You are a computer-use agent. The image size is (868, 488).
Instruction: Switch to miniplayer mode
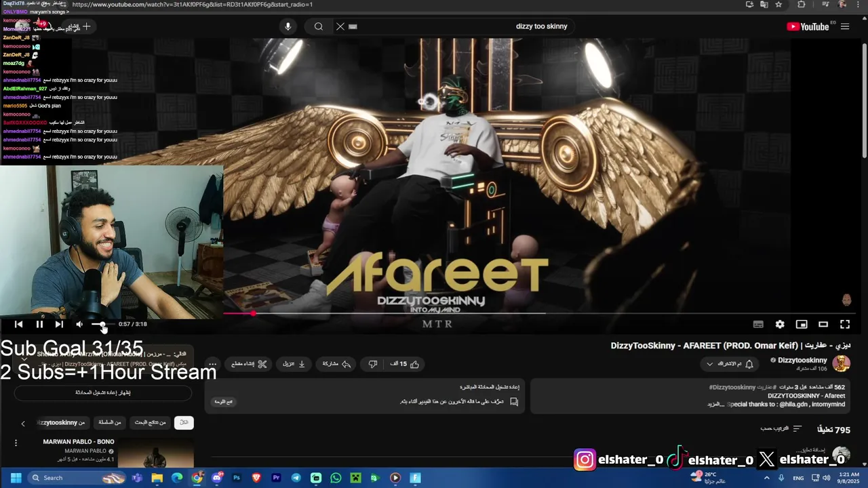[802, 324]
